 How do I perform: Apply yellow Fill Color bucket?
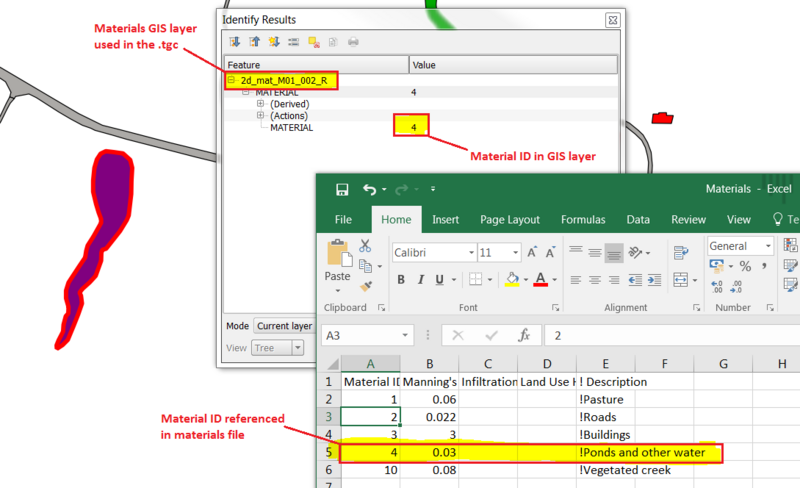tap(512, 279)
